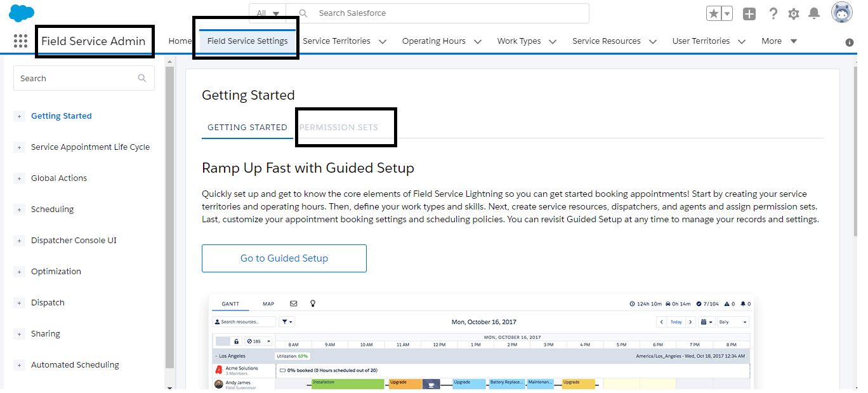868x393 pixels.
Task: Open the favorites list dropdown arrow
Action: [x=727, y=13]
